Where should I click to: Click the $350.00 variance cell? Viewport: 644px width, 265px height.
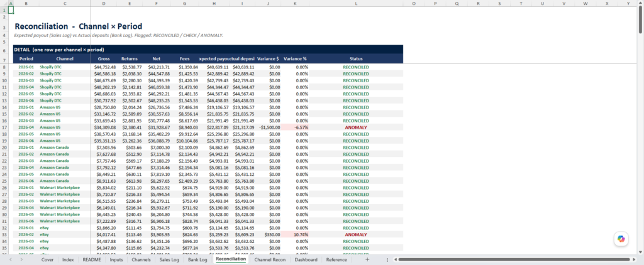(x=268, y=235)
